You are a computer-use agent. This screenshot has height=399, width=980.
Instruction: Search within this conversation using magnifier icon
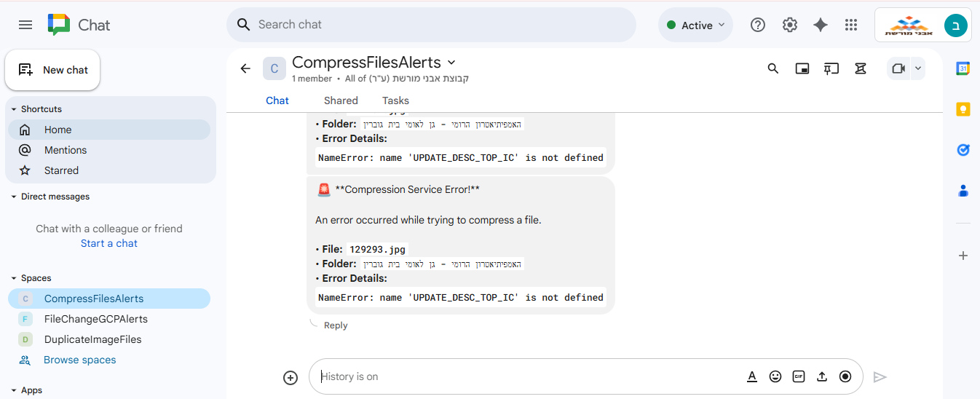click(773, 68)
